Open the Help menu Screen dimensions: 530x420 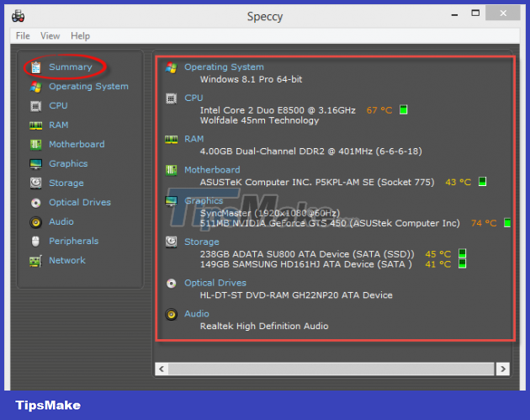80,36
